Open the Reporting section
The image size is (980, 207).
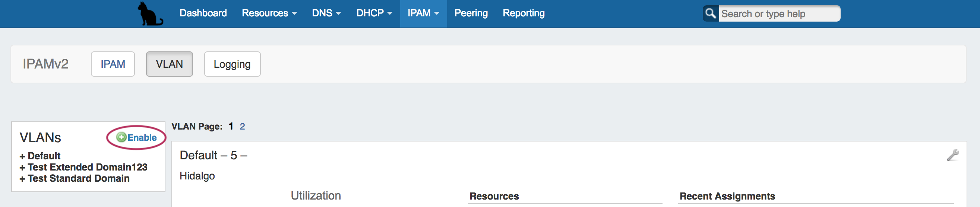524,13
